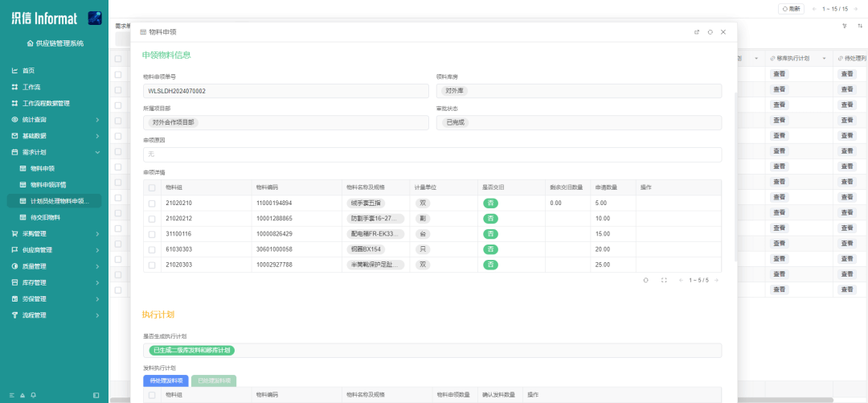Image resolution: width=868 pixels, height=403 pixels.
Task: Switch to the 已处理发料项 tab
Action: pyautogui.click(x=213, y=380)
